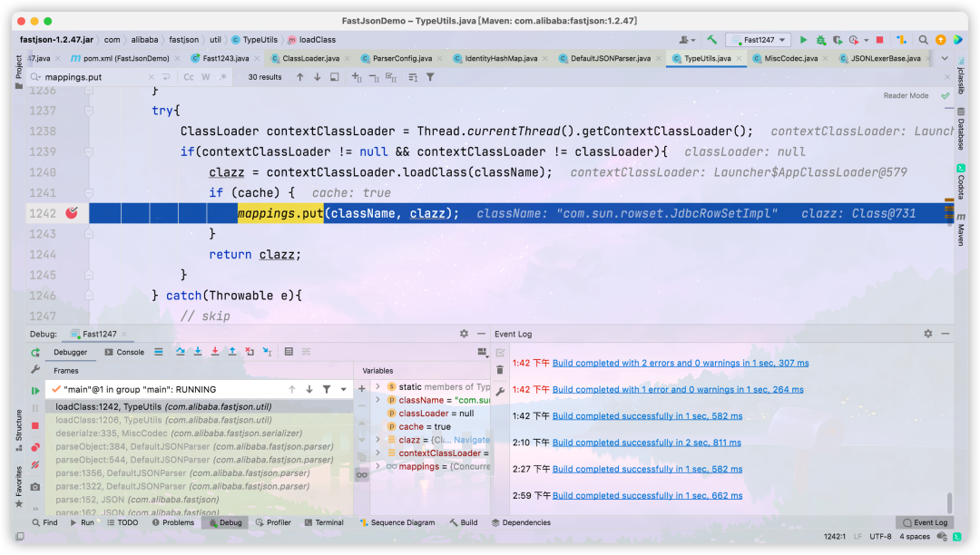The height and width of the screenshot is (555, 980).
Task: Open the 2:59 build completed successfully link
Action: click(x=648, y=495)
